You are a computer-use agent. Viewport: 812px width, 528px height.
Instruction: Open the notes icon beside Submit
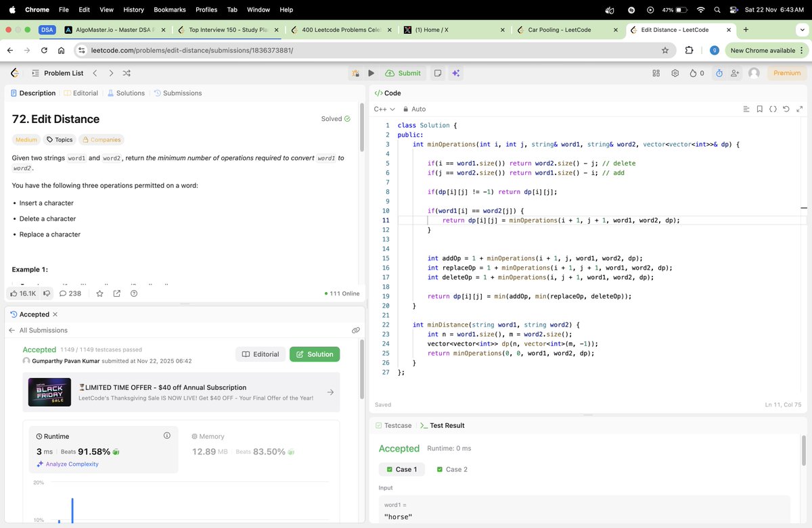[x=438, y=73]
